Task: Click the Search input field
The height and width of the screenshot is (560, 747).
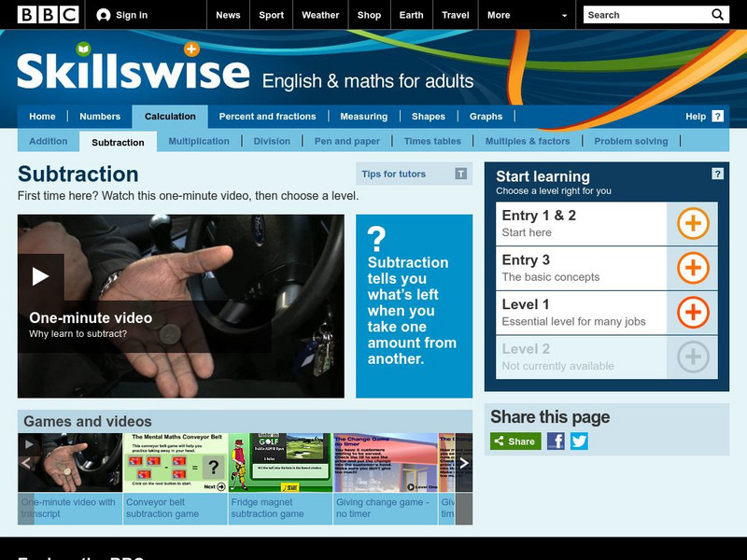Action: 642,15
